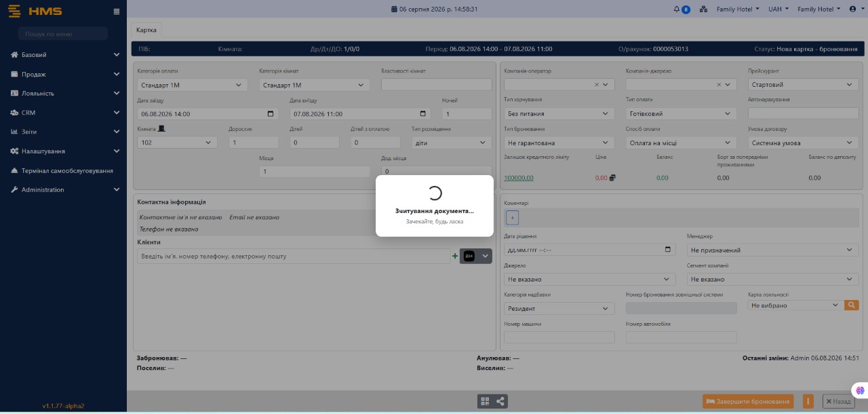Click the green plus add-client icon
The width and height of the screenshot is (868, 414).
(455, 256)
